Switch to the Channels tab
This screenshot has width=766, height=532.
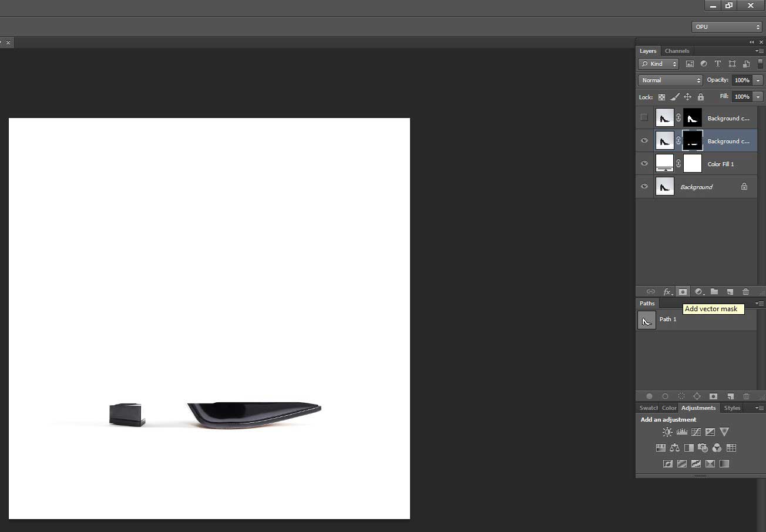pos(677,50)
